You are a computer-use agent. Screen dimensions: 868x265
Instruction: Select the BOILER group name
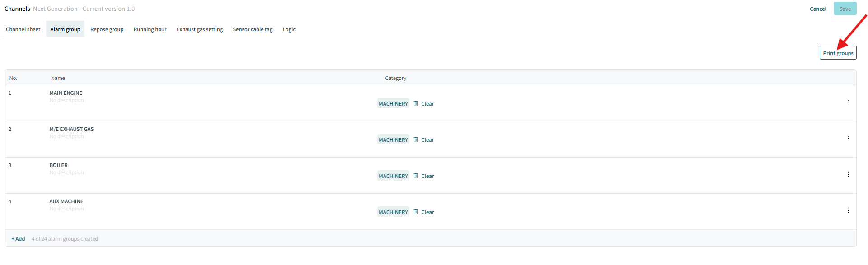(x=59, y=165)
